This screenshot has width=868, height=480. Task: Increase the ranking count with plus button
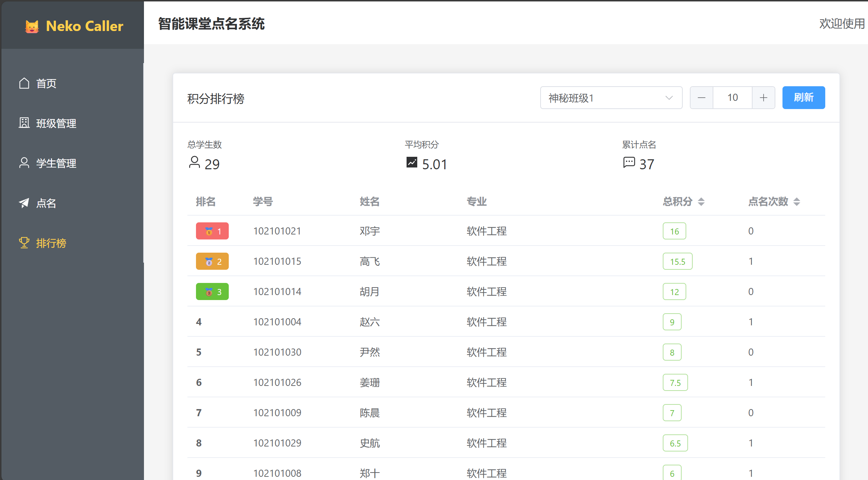(x=763, y=98)
